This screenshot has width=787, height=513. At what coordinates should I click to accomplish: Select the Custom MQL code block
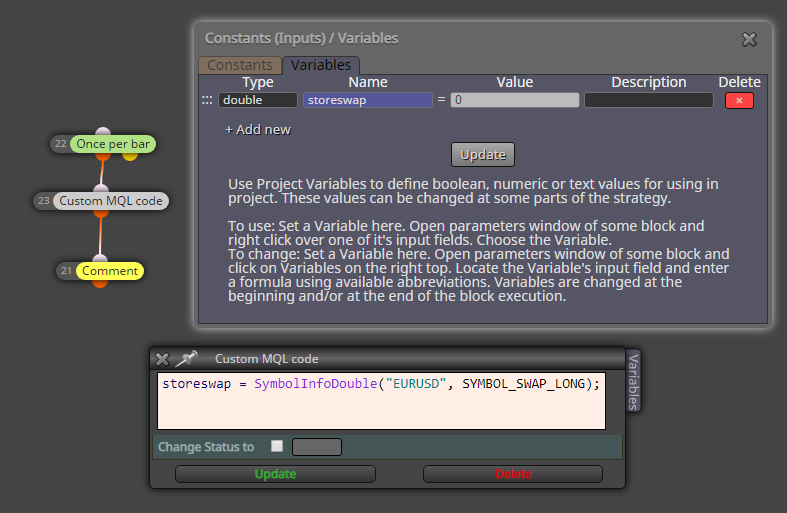[111, 201]
